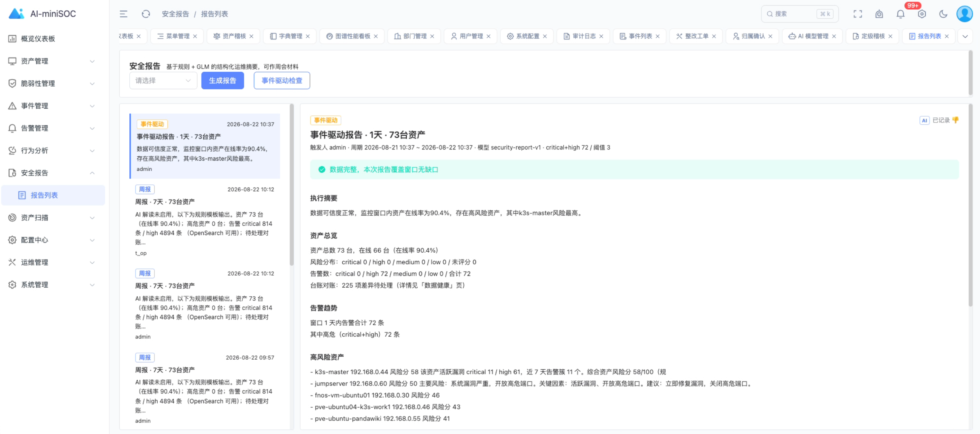
Task: Click the 搜索 search field
Action: [800, 14]
